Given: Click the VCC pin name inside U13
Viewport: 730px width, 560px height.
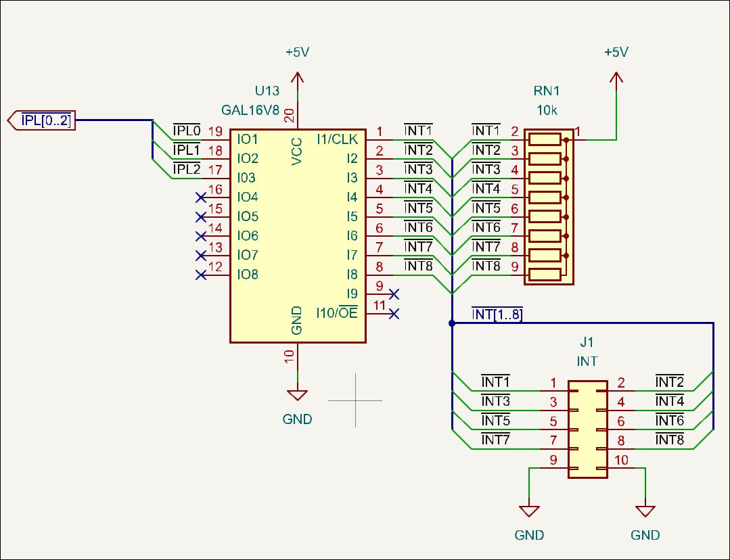Looking at the screenshot, I should click(297, 151).
